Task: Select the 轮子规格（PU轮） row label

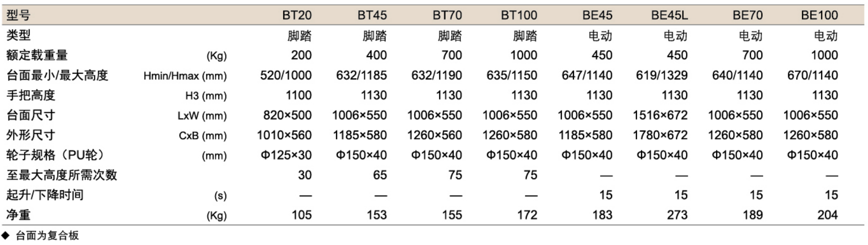Action: [56, 155]
